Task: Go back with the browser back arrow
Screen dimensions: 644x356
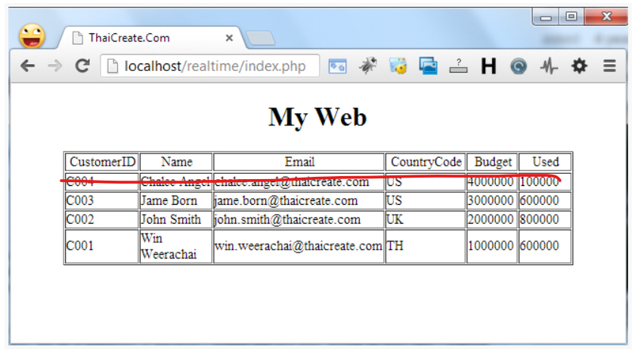Action: (27, 66)
